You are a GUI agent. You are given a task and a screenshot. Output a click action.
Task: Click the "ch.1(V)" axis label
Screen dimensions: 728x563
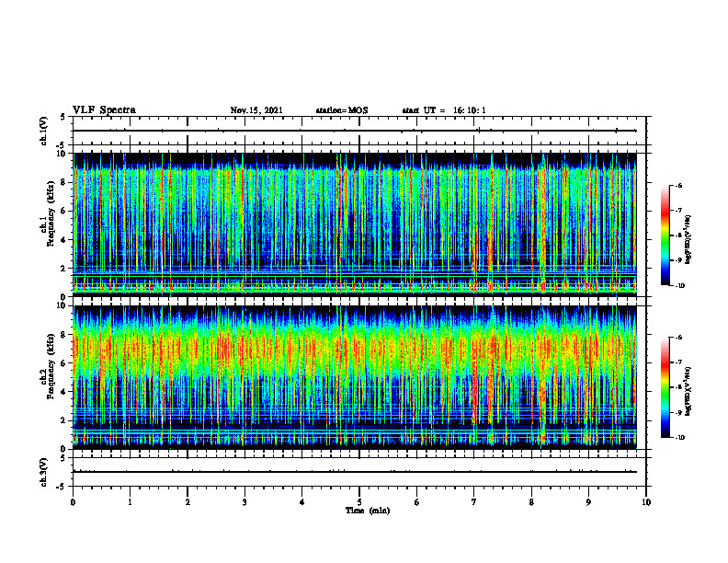[44, 131]
